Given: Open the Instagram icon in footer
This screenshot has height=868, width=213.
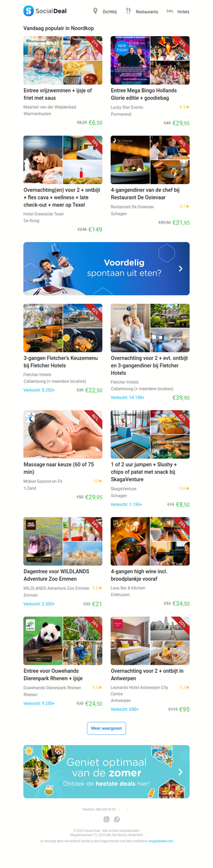Looking at the screenshot, I should [106, 820].
